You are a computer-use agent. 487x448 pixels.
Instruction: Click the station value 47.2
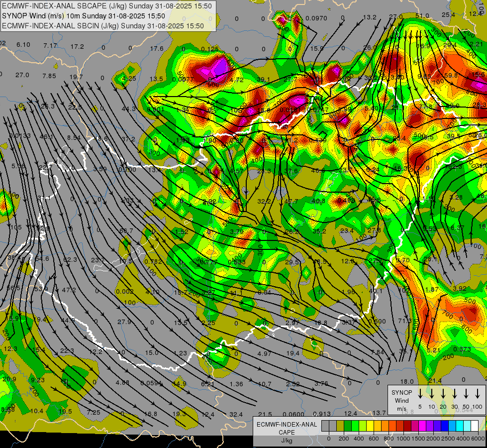[x=69, y=290]
